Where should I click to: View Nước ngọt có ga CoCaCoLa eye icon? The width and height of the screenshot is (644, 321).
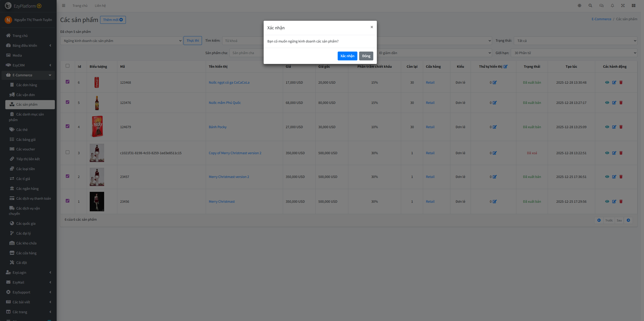coord(607,82)
